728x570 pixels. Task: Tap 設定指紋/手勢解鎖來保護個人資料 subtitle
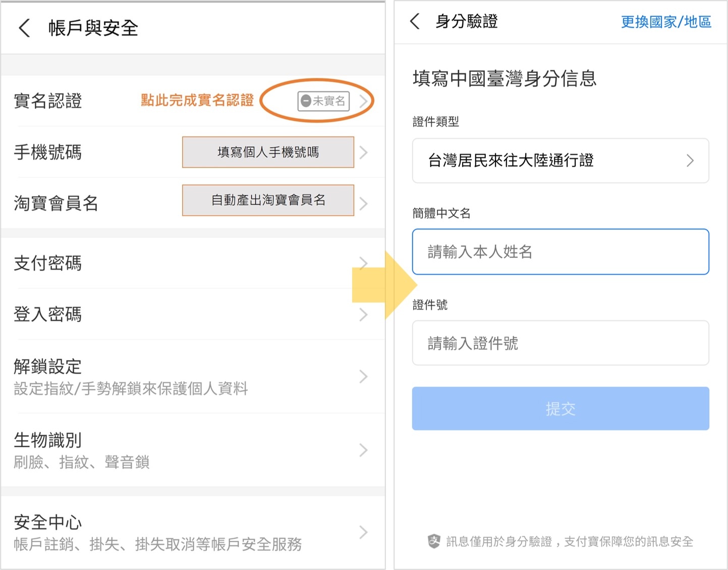131,389
